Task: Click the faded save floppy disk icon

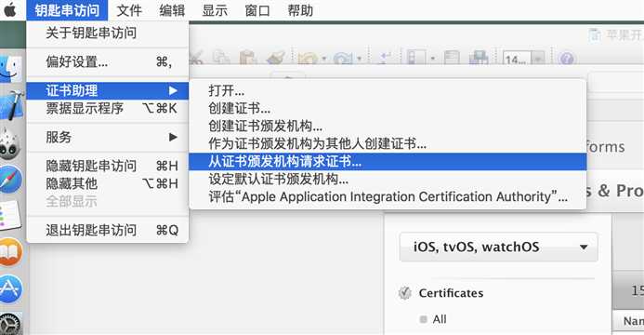Action: [x=478, y=59]
